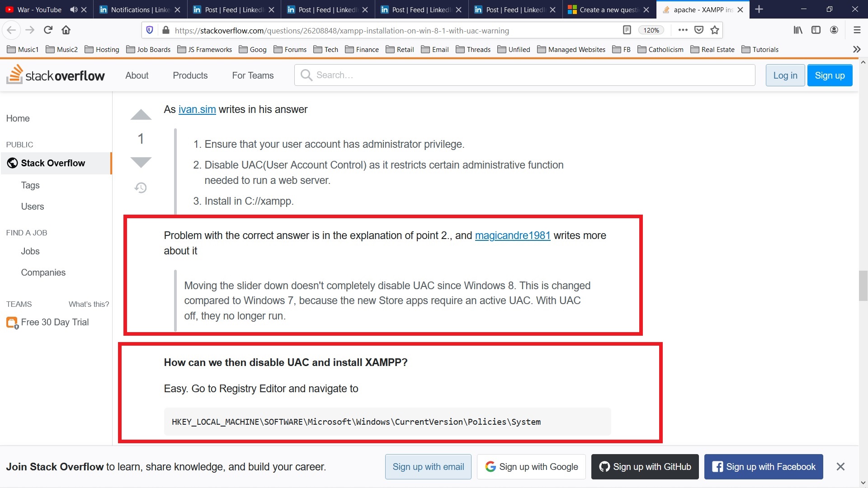Open the Library icon in toolbar
Viewport: 868px width, 488px height.
point(798,30)
